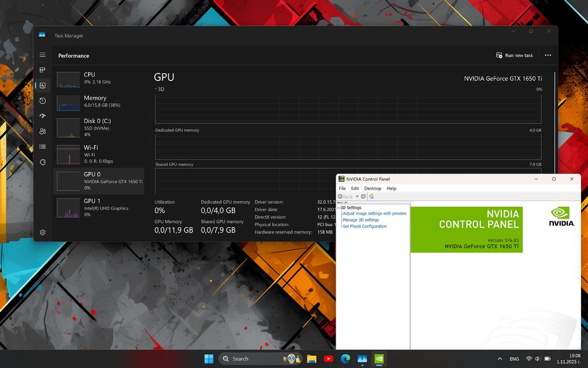Click the Forward arrow in NVIDIA toolbar
This screenshot has height=368, width=588.
click(x=363, y=197)
